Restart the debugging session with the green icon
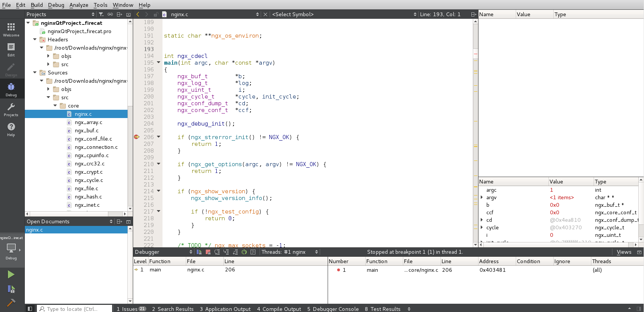644x312 pixels. (244, 252)
